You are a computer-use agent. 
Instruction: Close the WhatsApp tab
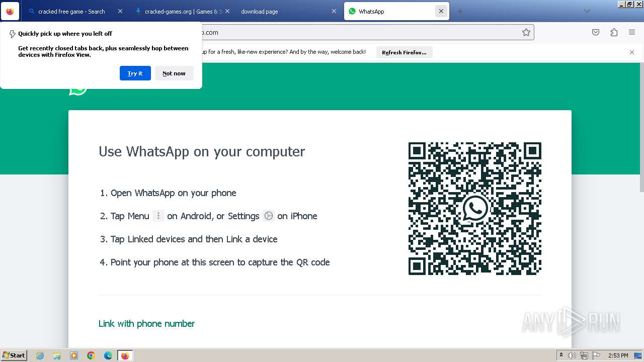[x=441, y=11]
